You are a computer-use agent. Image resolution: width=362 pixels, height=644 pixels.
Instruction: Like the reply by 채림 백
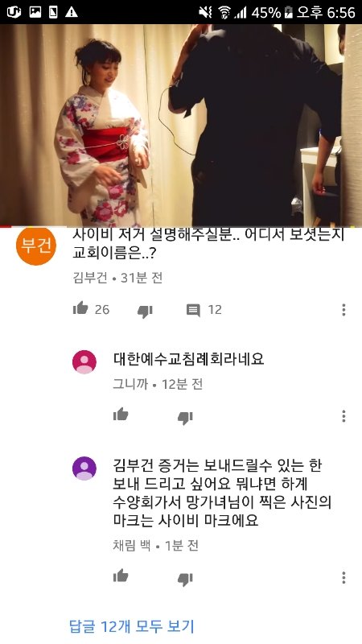pos(121,576)
